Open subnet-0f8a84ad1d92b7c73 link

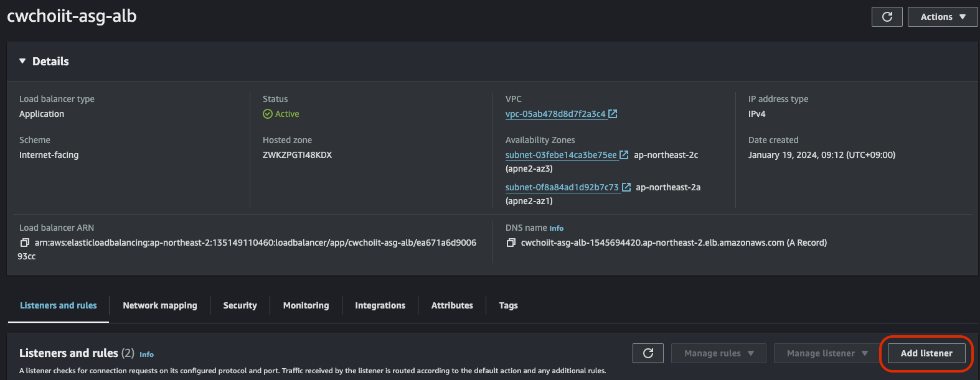[x=562, y=187]
